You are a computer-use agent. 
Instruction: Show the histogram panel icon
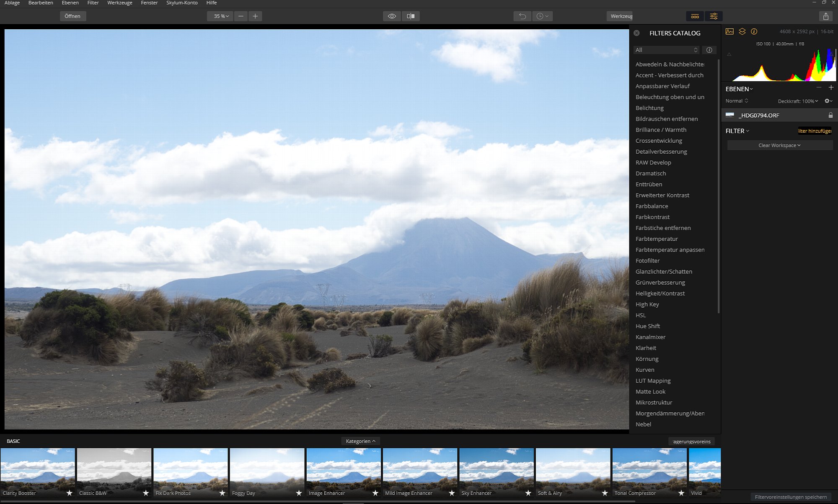pos(729,31)
